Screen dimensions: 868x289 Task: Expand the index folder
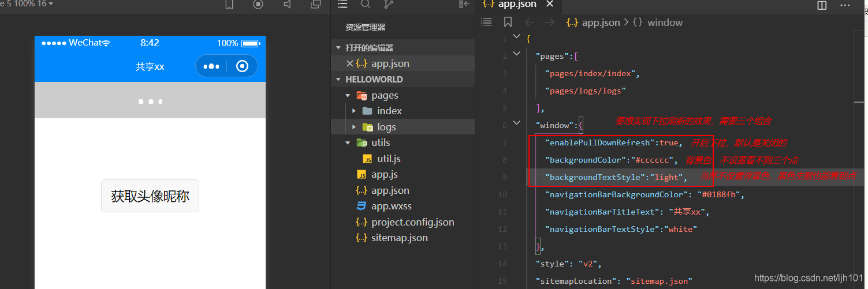click(x=353, y=111)
